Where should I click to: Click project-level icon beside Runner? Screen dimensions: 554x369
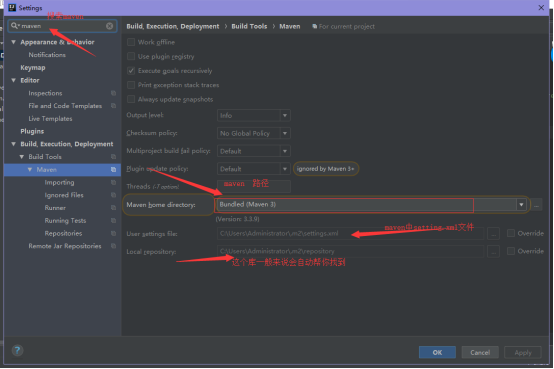coord(113,208)
